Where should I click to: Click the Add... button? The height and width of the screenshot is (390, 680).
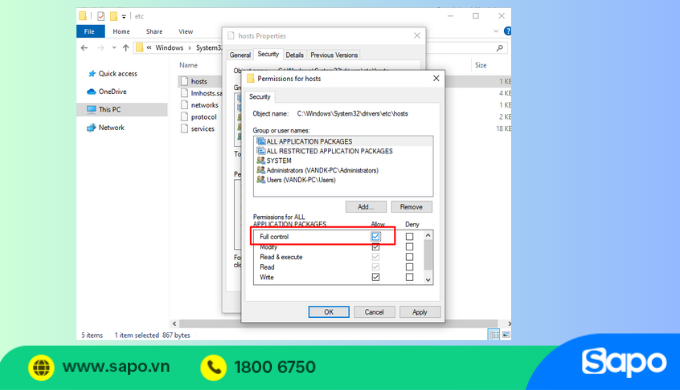(366, 207)
